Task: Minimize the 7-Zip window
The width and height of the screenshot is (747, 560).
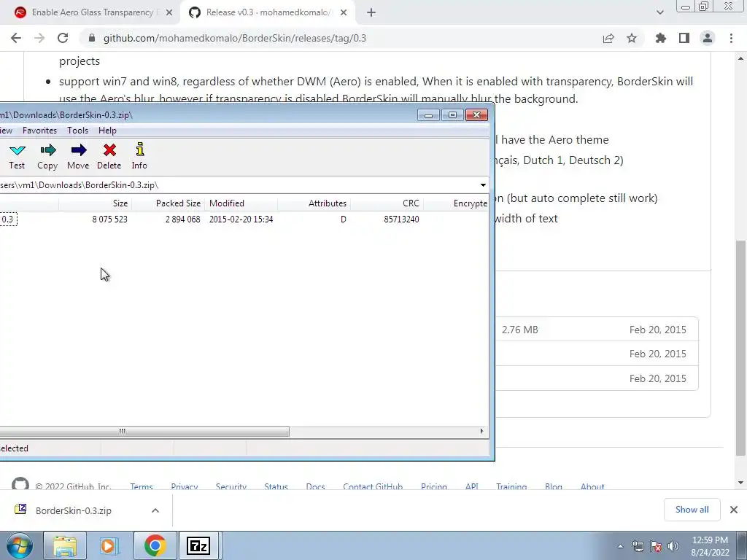Action: coord(428,115)
